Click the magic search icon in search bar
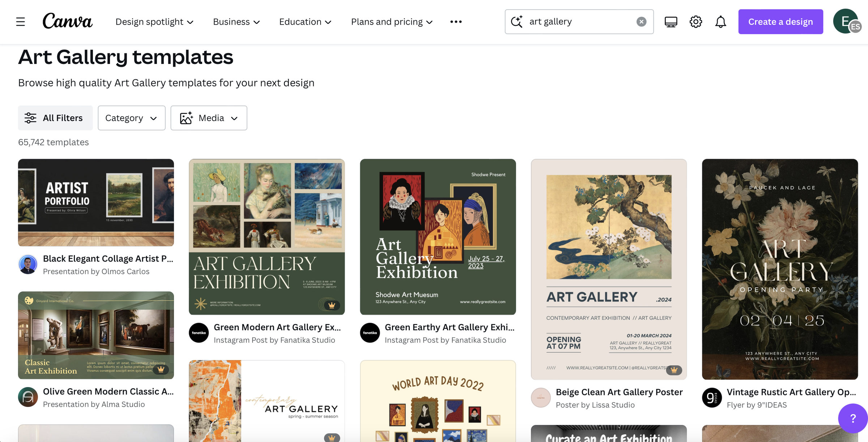The height and width of the screenshot is (442, 868). pyautogui.click(x=517, y=22)
